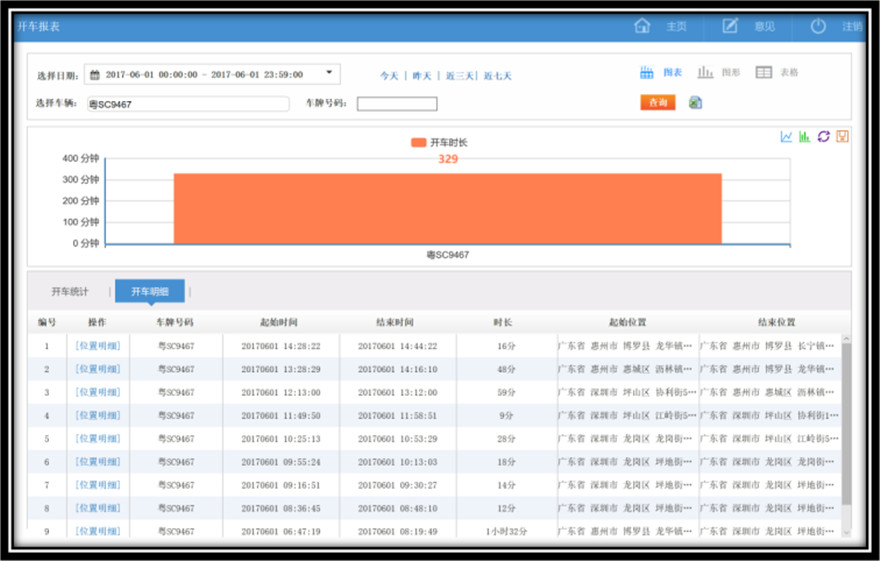
Task: Open the 选择车辆 vehicle selector field
Action: [x=187, y=104]
